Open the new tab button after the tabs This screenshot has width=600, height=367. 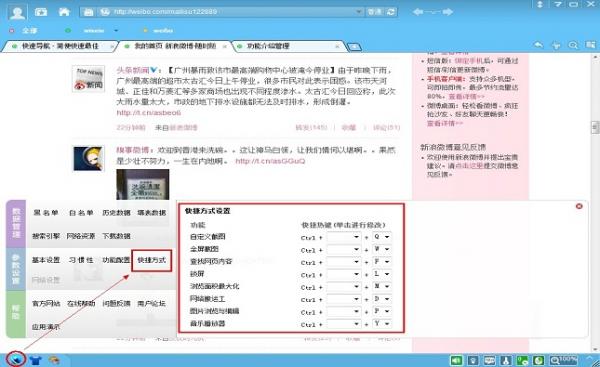[354, 47]
